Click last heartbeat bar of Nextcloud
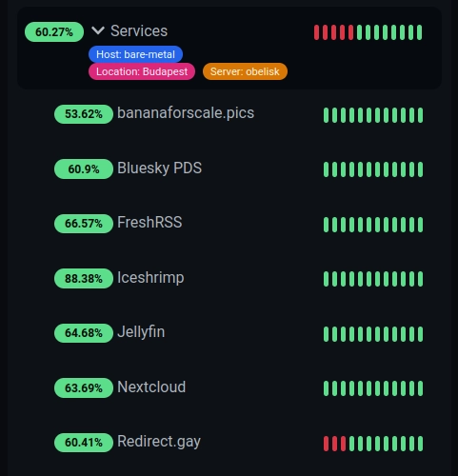The height and width of the screenshot is (476, 458). (421, 388)
